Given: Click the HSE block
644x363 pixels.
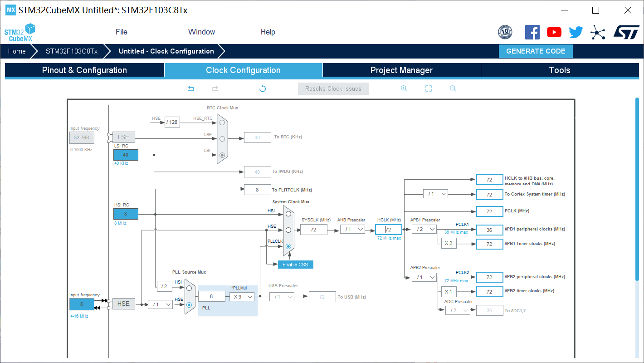Looking at the screenshot, I should click(x=123, y=304).
